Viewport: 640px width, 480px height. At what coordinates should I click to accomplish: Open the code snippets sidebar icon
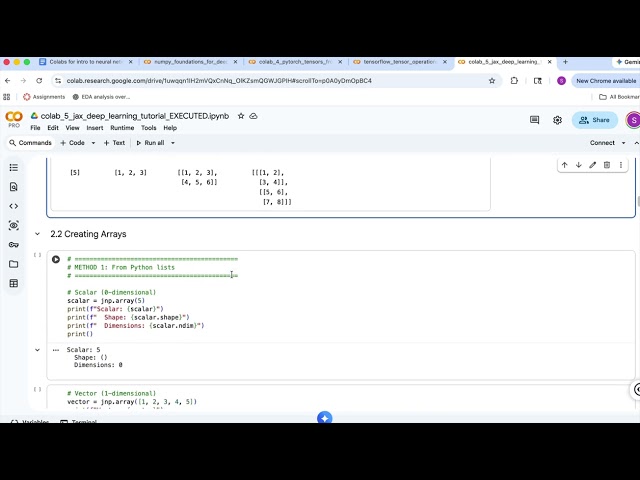(13, 206)
